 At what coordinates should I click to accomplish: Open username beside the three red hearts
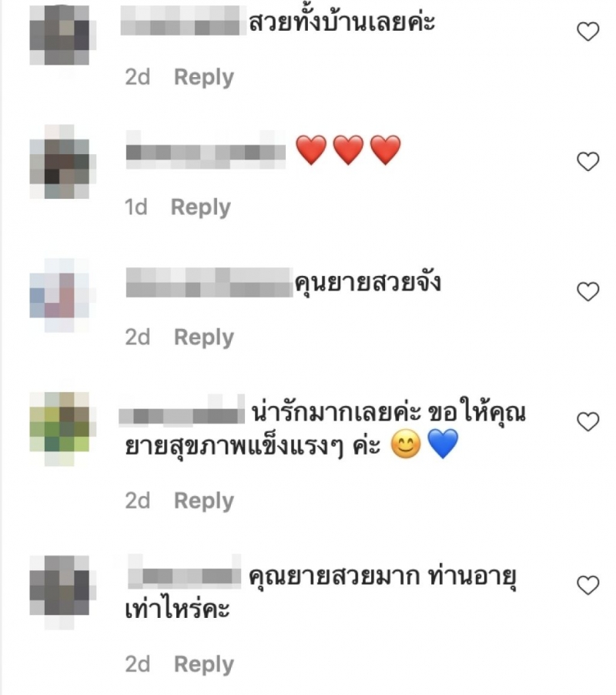[206, 149]
